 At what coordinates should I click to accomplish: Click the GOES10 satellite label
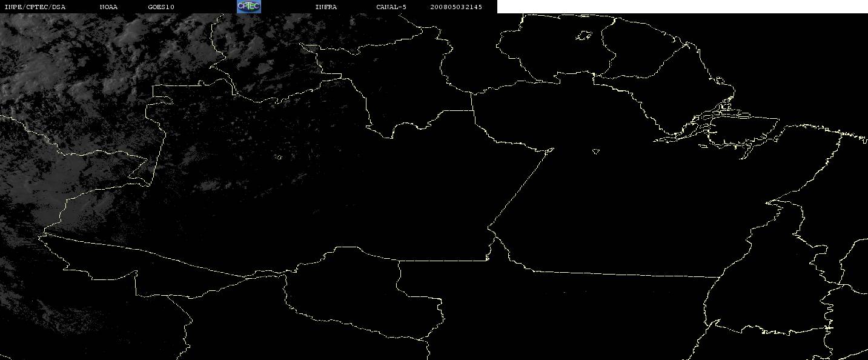(161, 7)
